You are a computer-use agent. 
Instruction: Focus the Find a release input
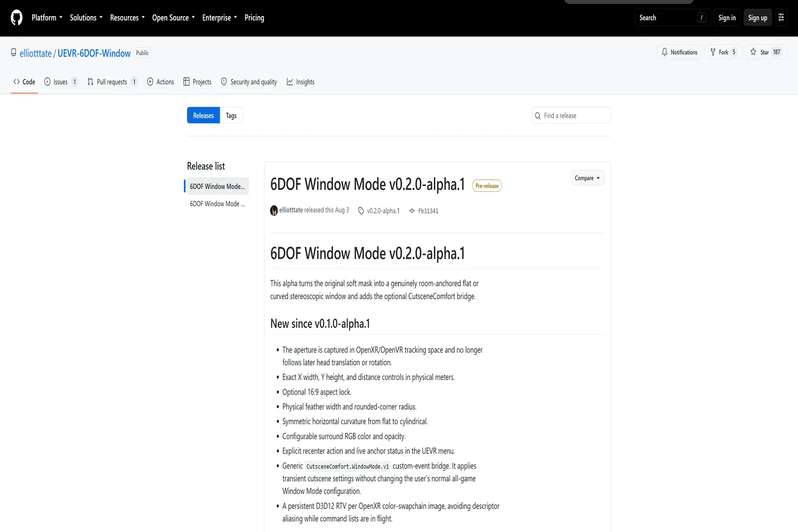click(571, 115)
